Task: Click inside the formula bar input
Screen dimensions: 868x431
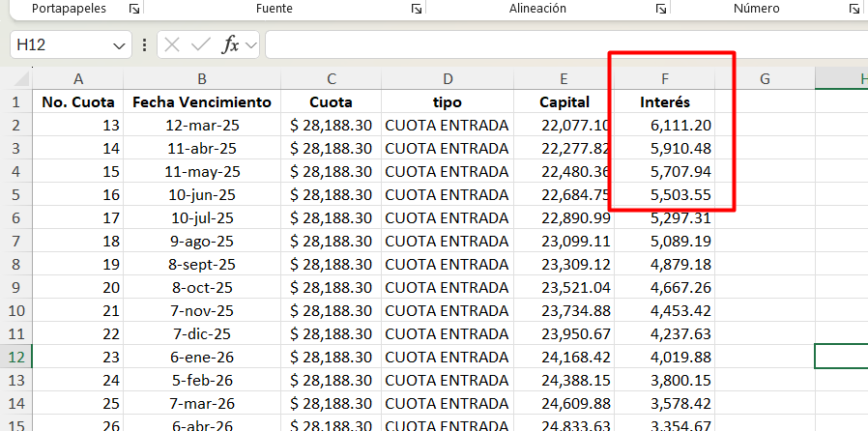Action: (x=561, y=44)
